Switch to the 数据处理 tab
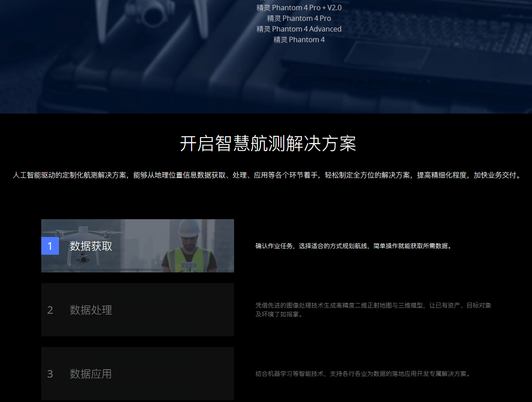Screen dimensions: 532x402 [x=91, y=310]
